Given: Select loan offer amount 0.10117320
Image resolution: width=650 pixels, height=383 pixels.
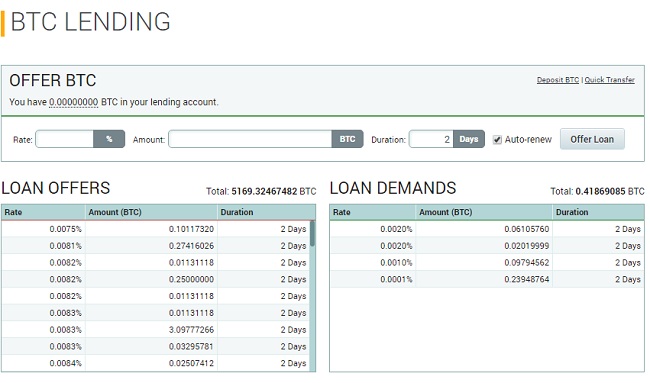Looking at the screenshot, I should [191, 229].
